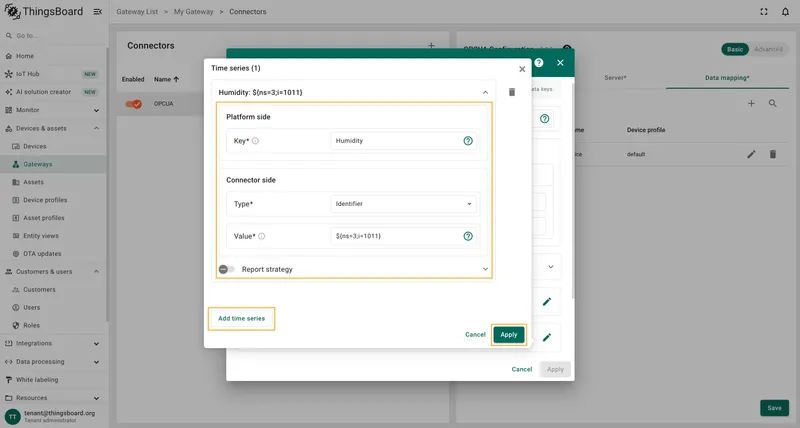Apply the time series changes
The image size is (800, 428).
pyautogui.click(x=509, y=335)
